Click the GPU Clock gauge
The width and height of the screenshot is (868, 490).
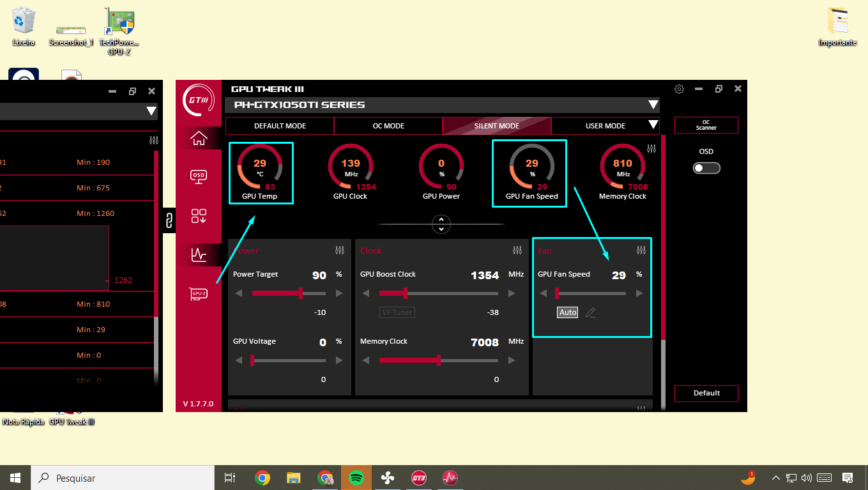coord(351,167)
